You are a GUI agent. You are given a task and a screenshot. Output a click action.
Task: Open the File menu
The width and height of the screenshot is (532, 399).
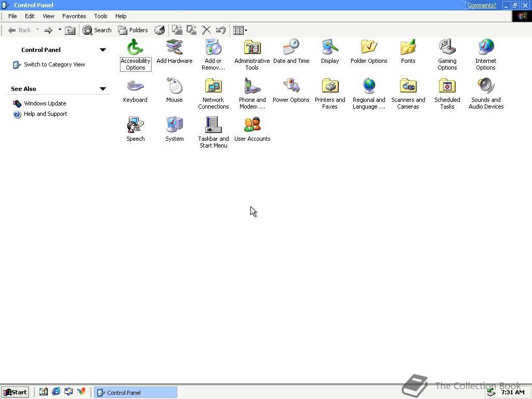click(x=12, y=16)
